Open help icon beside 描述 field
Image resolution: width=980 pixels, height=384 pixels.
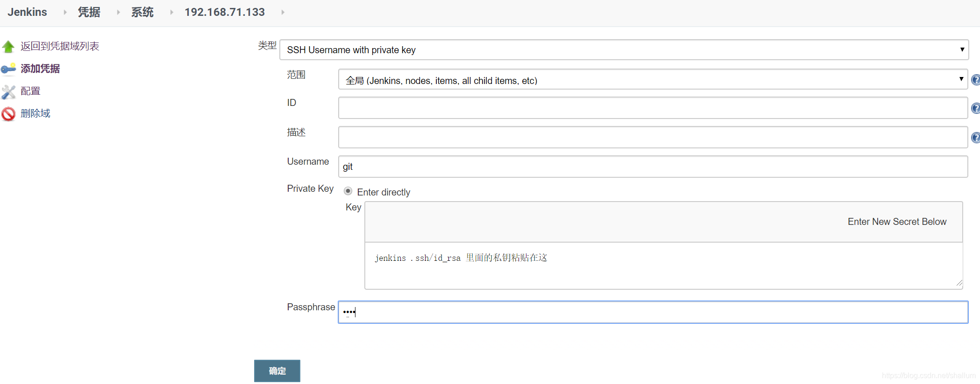click(975, 138)
